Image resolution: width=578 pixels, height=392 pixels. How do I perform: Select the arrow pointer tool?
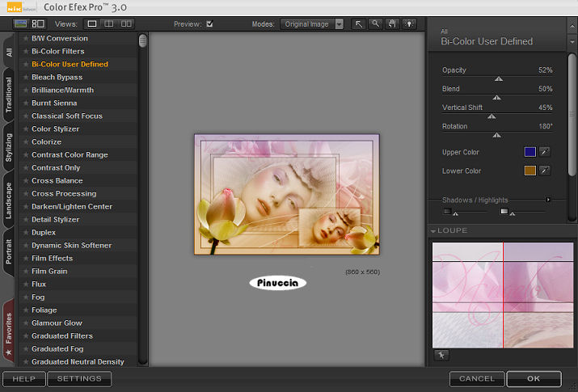(360, 24)
